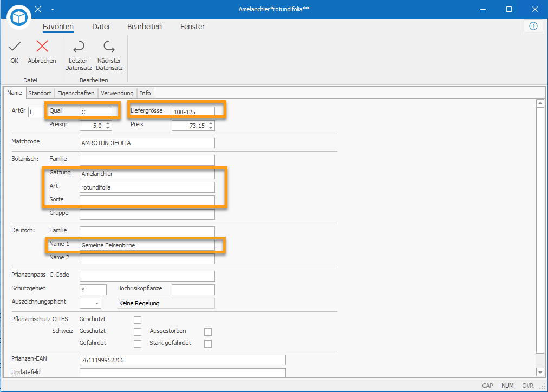The height and width of the screenshot is (392, 548).
Task: Click the Gattung field Amelanchier
Action: 147,174
